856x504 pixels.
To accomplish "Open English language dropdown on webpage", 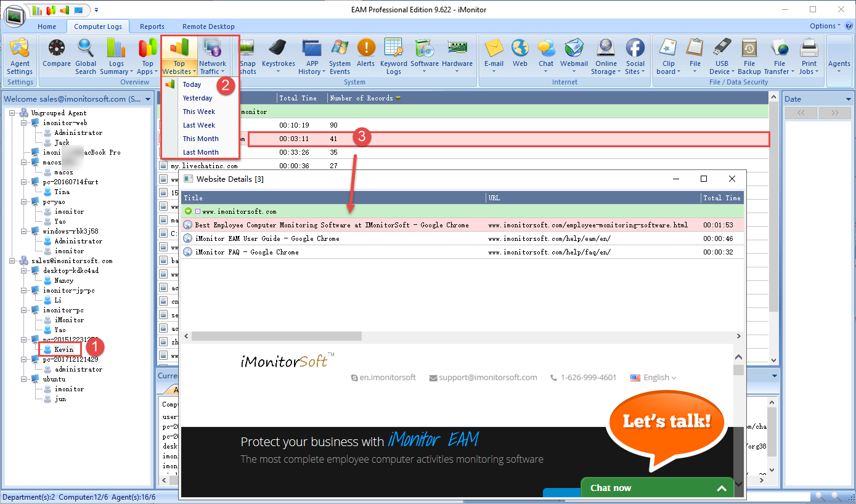I will 653,377.
